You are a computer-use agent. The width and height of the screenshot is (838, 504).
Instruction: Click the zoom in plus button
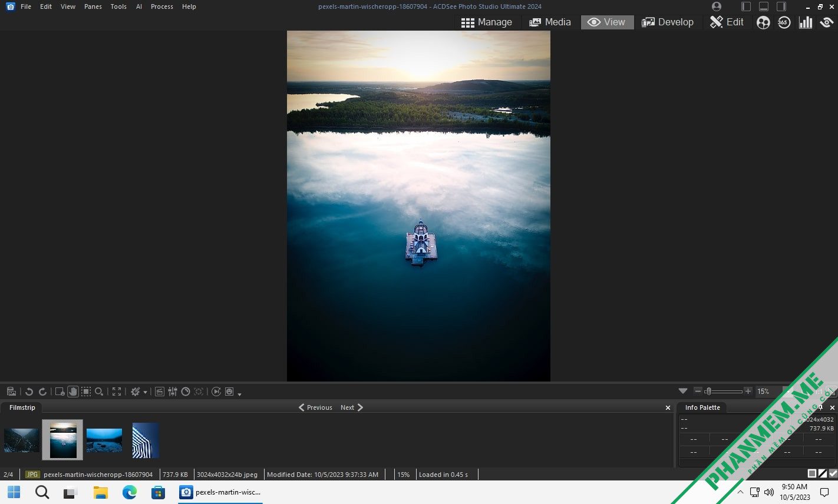[x=748, y=391]
